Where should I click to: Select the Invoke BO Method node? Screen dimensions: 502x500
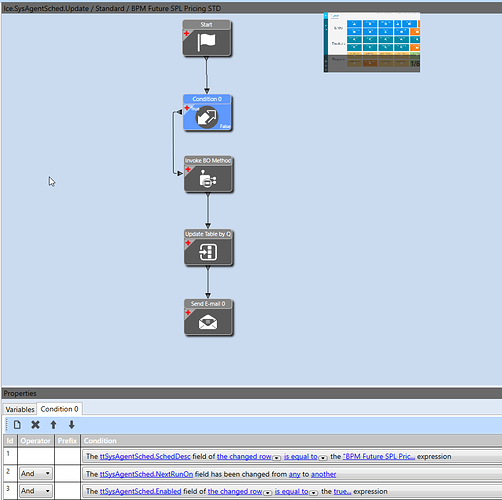(x=208, y=174)
